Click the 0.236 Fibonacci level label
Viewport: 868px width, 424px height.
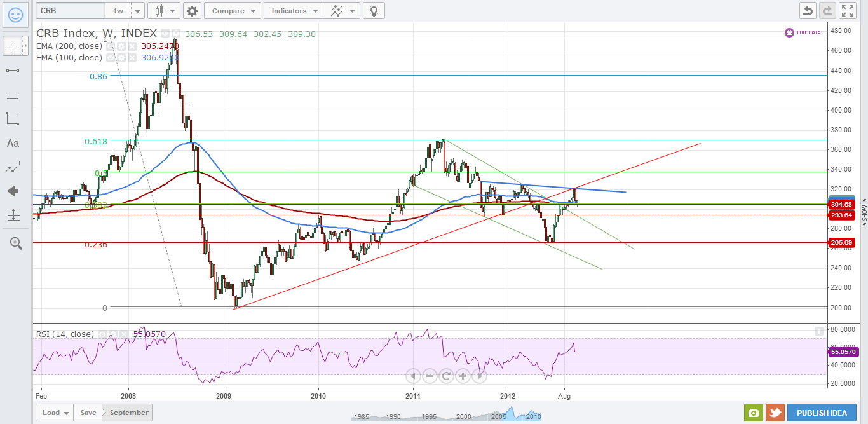point(96,244)
